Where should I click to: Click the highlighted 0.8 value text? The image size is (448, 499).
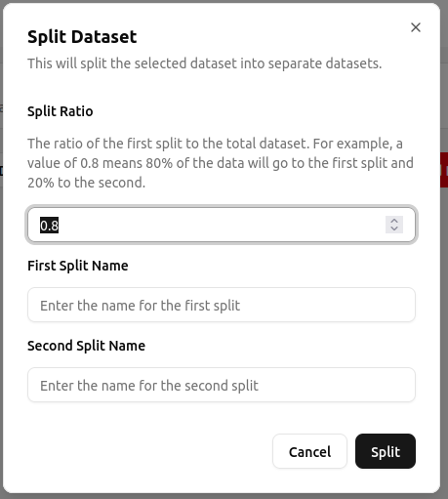coord(49,226)
